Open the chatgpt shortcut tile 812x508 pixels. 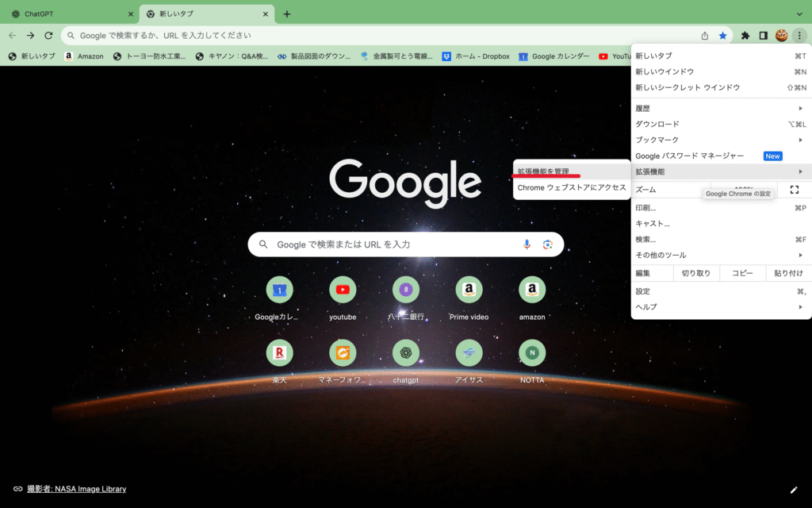[x=406, y=361]
